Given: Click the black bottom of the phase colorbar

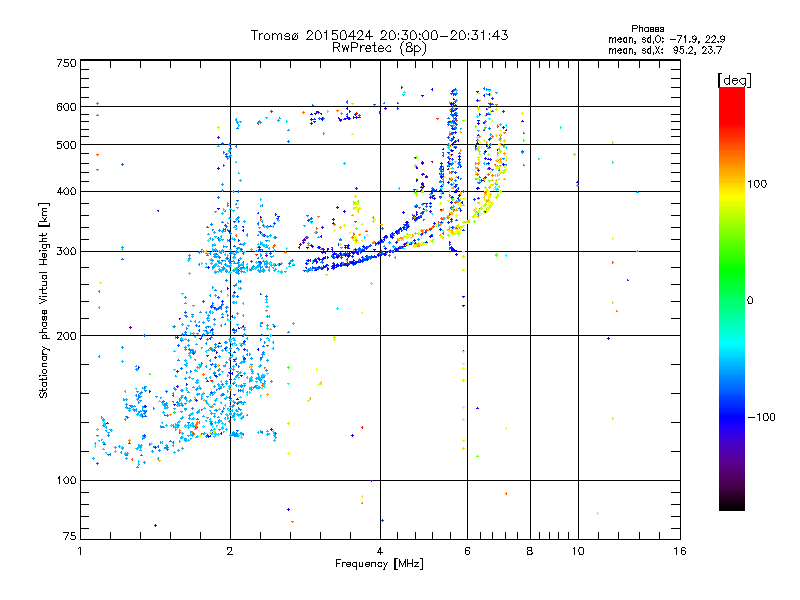Looking at the screenshot, I should (x=732, y=503).
